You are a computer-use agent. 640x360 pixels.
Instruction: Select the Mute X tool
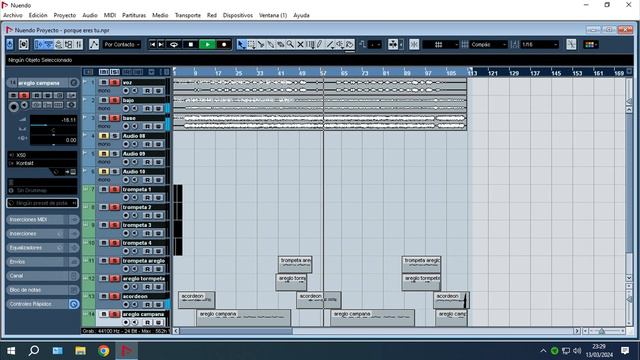(x=300, y=44)
